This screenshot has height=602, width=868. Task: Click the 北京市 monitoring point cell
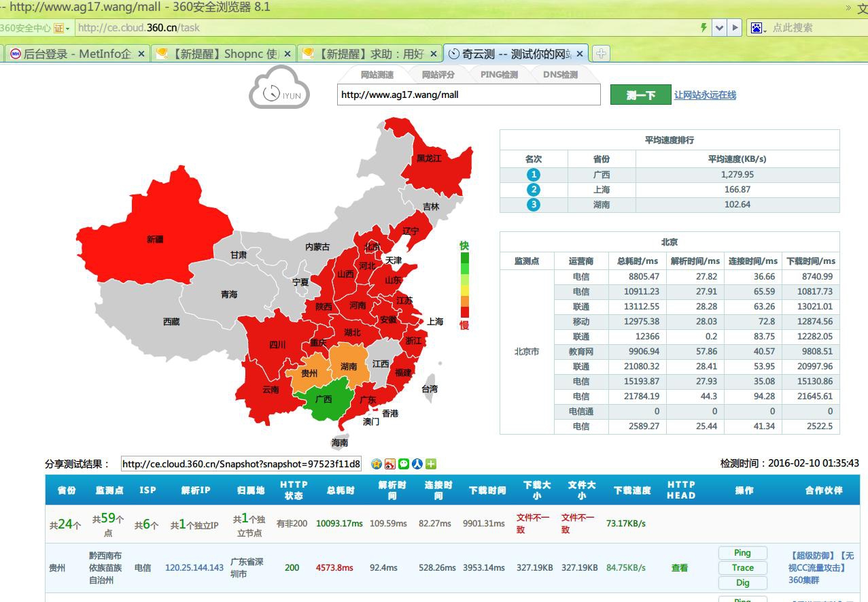(527, 352)
